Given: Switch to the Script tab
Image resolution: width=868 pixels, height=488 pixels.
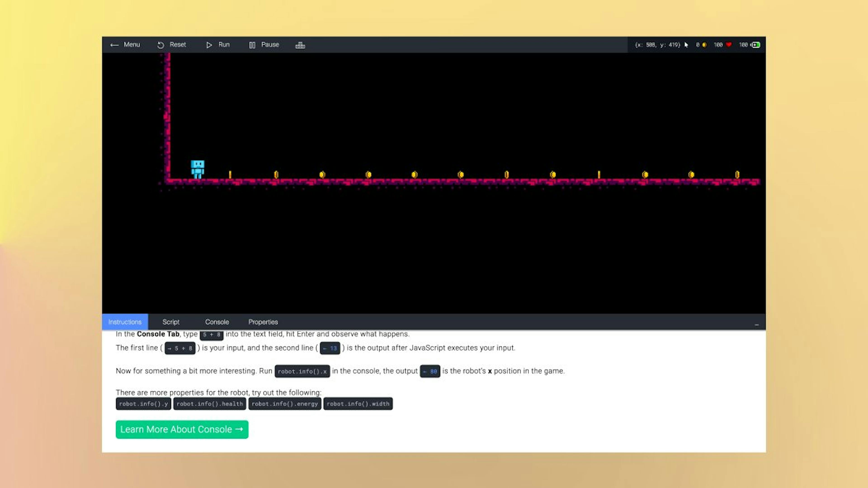Looking at the screenshot, I should point(171,322).
